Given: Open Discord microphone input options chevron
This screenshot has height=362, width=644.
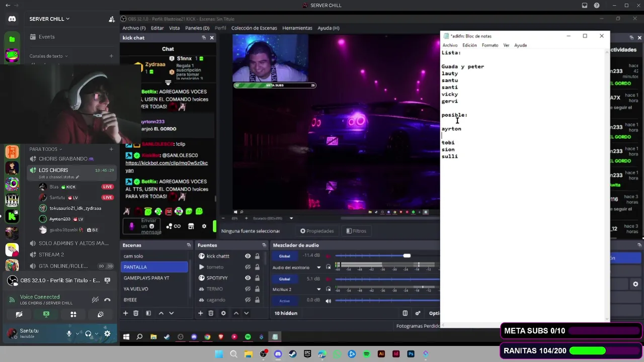Looking at the screenshot, I should point(77,333).
